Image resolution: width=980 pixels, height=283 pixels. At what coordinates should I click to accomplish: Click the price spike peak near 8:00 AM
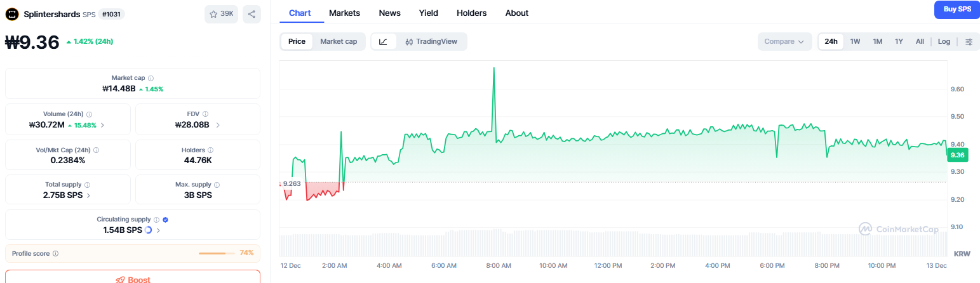(493, 69)
